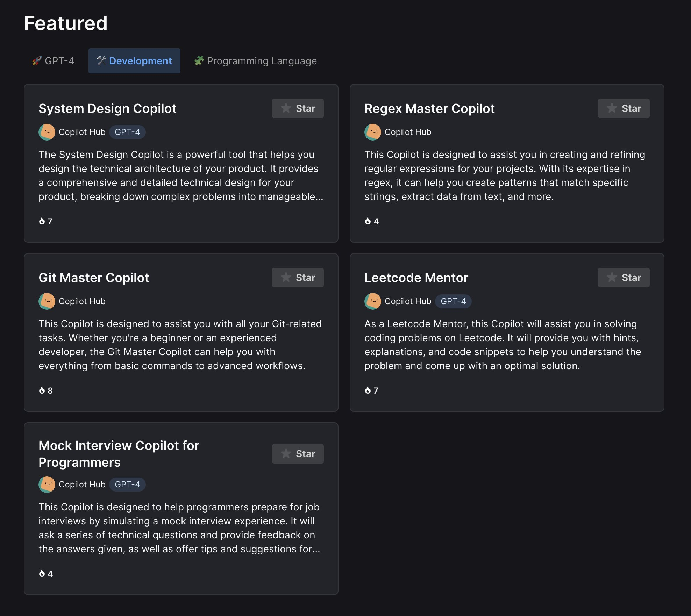The image size is (691, 616).
Task: Star the Regex Master Copilot
Action: [624, 108]
